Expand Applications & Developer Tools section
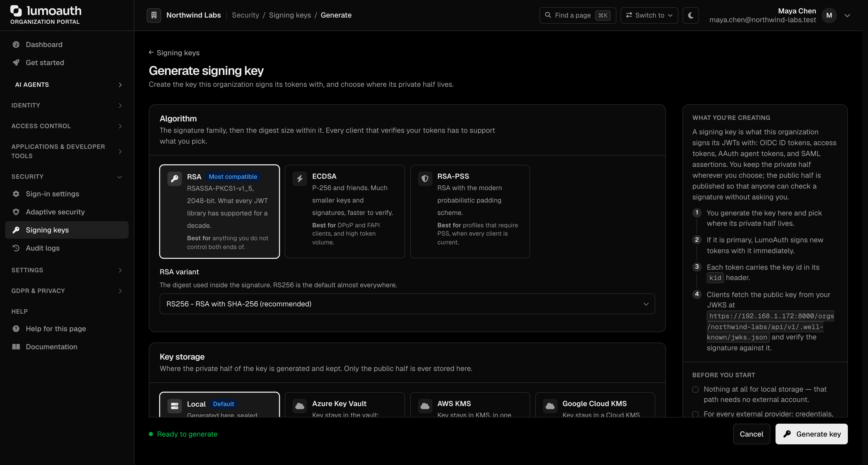This screenshot has height=465, width=868. [67, 151]
